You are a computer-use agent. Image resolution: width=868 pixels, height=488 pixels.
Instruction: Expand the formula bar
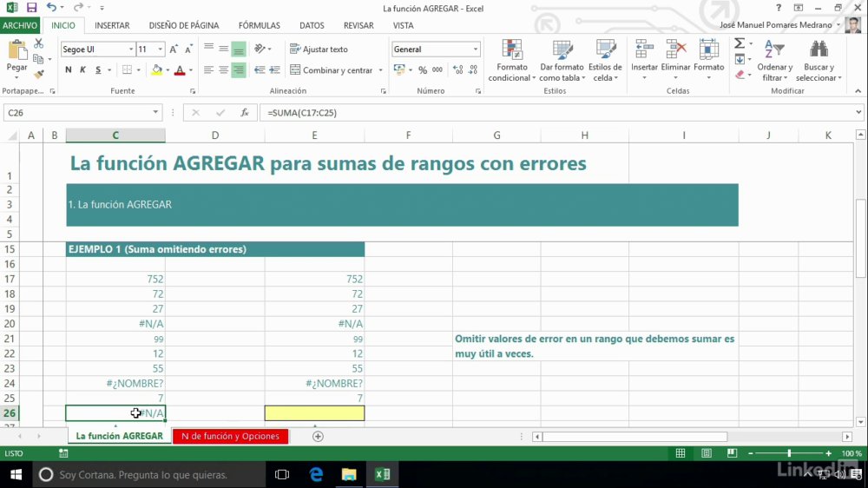click(858, 112)
